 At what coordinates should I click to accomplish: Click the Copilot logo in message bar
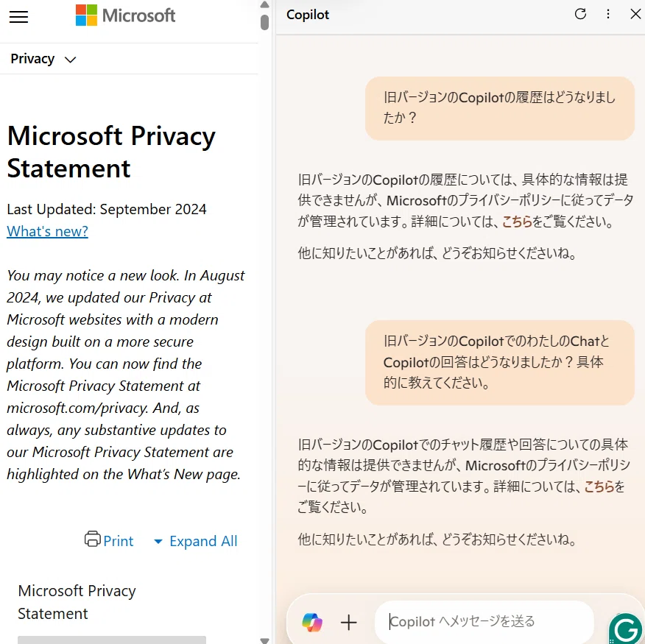[x=312, y=621]
